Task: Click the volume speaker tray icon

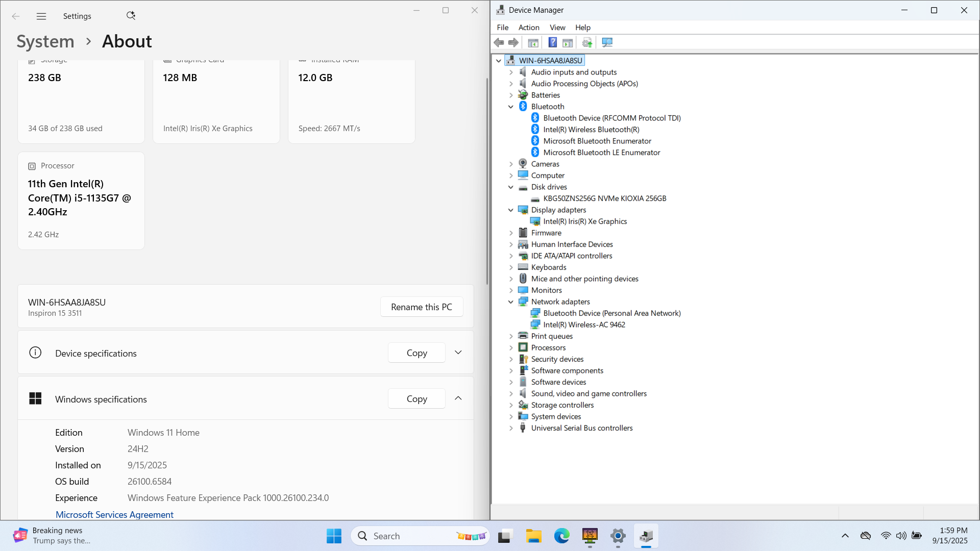Action: pyautogui.click(x=901, y=536)
